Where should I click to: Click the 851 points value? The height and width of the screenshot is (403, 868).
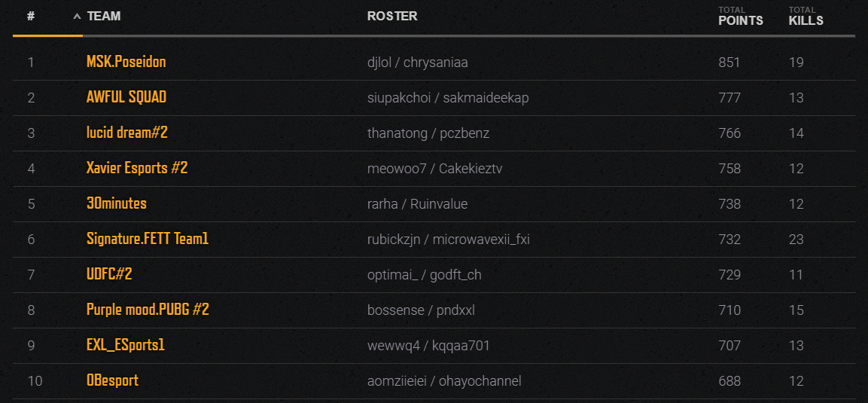click(x=729, y=63)
